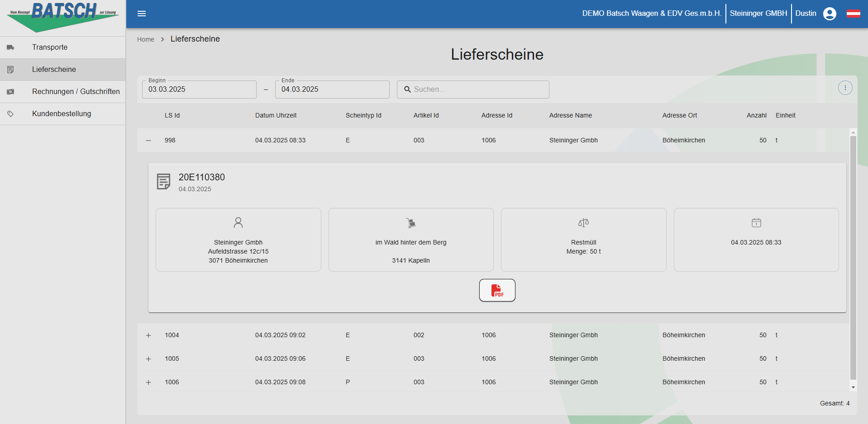Sort by Scheintyp Id column header

[363, 115]
